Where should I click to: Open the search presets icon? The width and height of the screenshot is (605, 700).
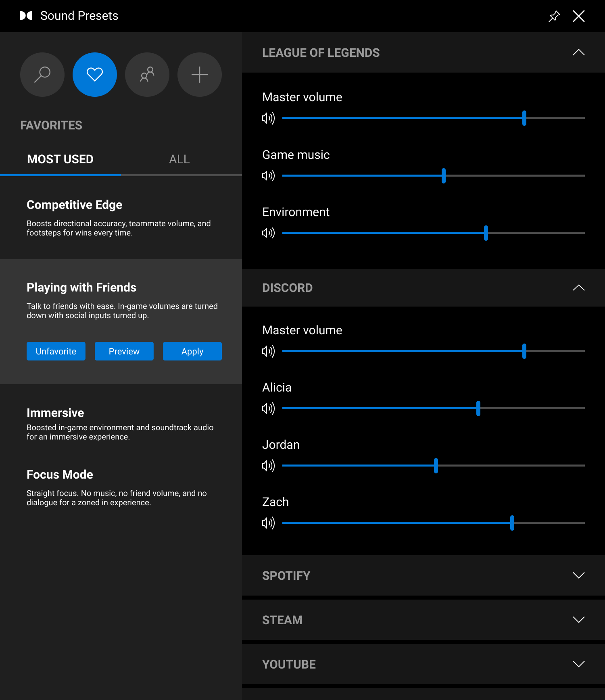(42, 75)
